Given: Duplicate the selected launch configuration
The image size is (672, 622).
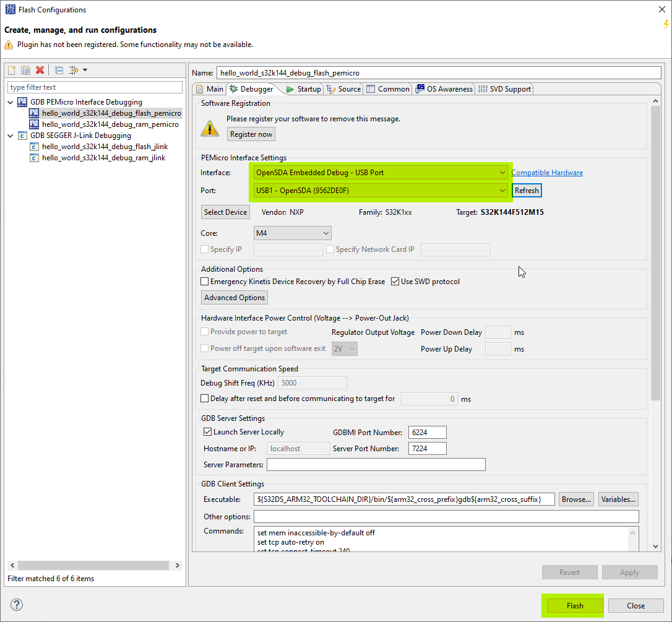Looking at the screenshot, I should [25, 70].
